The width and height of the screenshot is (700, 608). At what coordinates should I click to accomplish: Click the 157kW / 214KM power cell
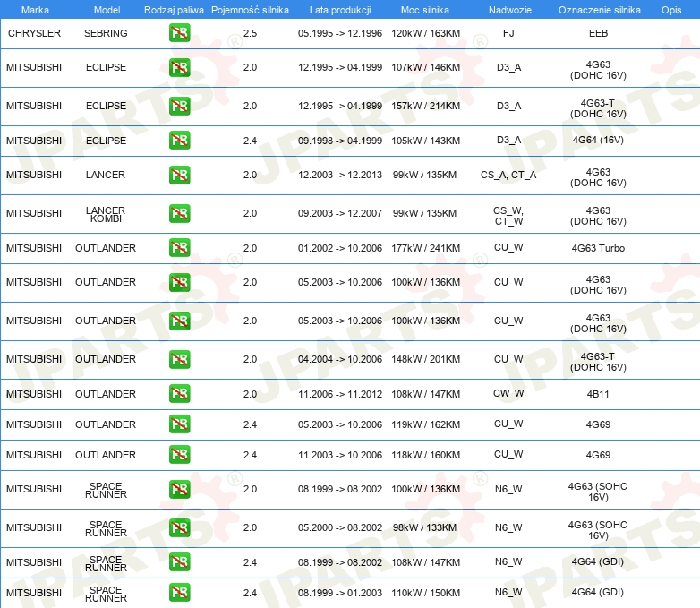tap(425, 106)
